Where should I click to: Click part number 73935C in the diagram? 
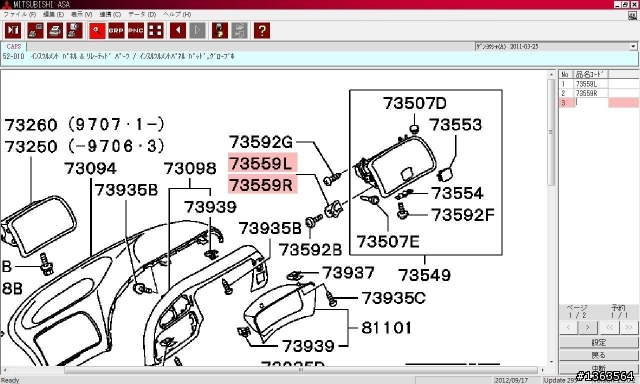(x=394, y=298)
